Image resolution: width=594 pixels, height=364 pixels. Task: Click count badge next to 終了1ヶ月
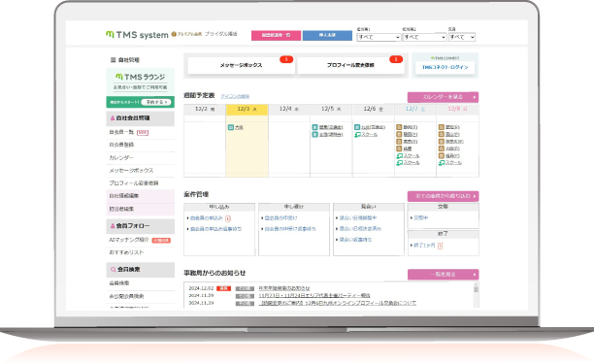tap(440, 246)
